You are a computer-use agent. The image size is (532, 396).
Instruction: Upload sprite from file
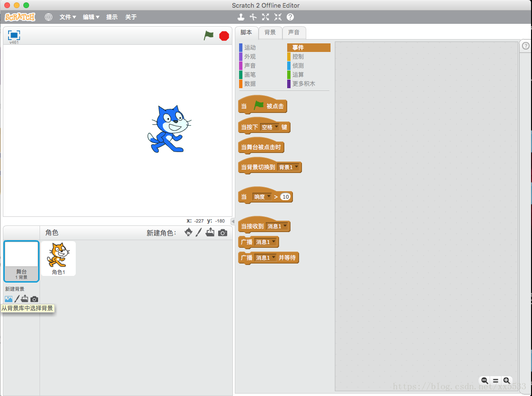coord(210,233)
